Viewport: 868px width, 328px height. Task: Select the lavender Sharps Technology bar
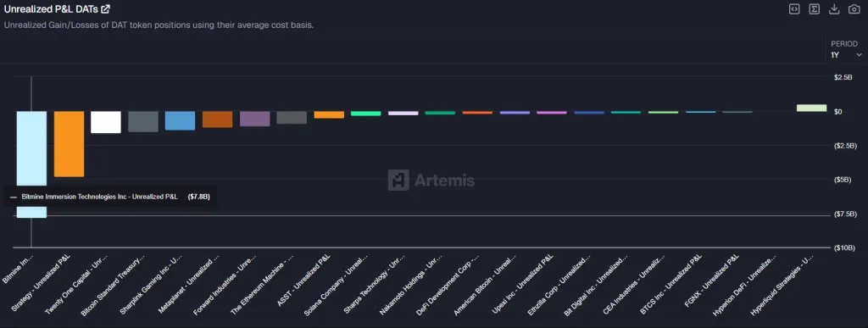403,113
